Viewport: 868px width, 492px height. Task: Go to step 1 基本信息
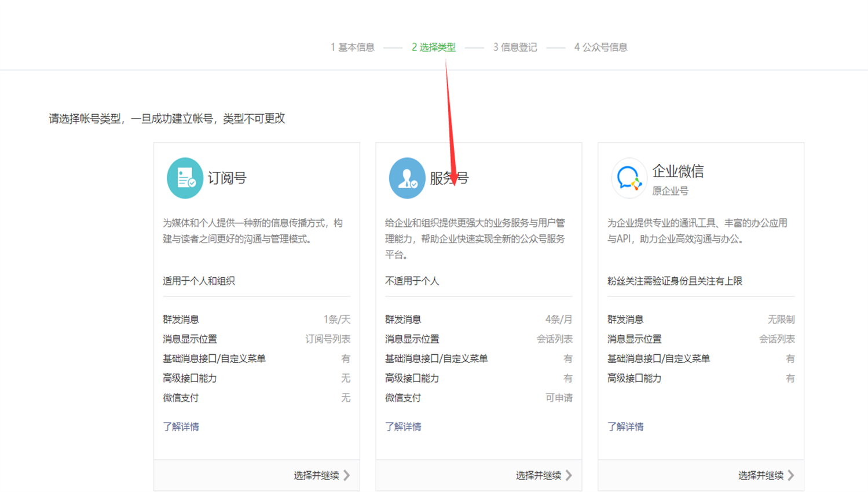pyautogui.click(x=353, y=47)
